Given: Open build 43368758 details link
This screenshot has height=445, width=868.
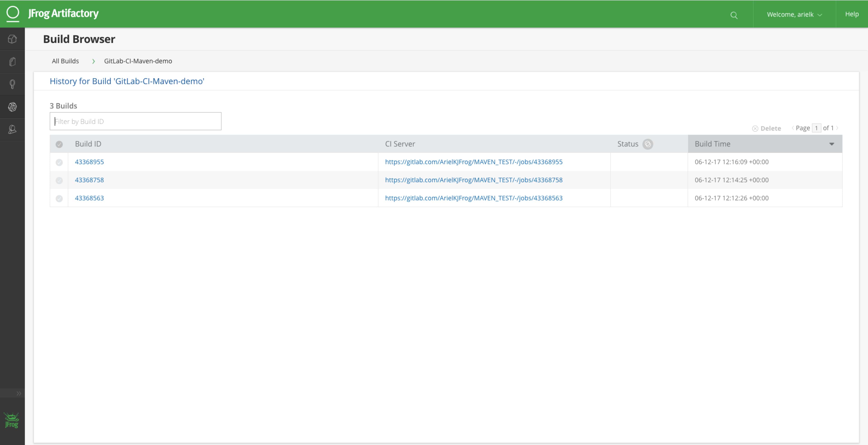Looking at the screenshot, I should pyautogui.click(x=89, y=180).
